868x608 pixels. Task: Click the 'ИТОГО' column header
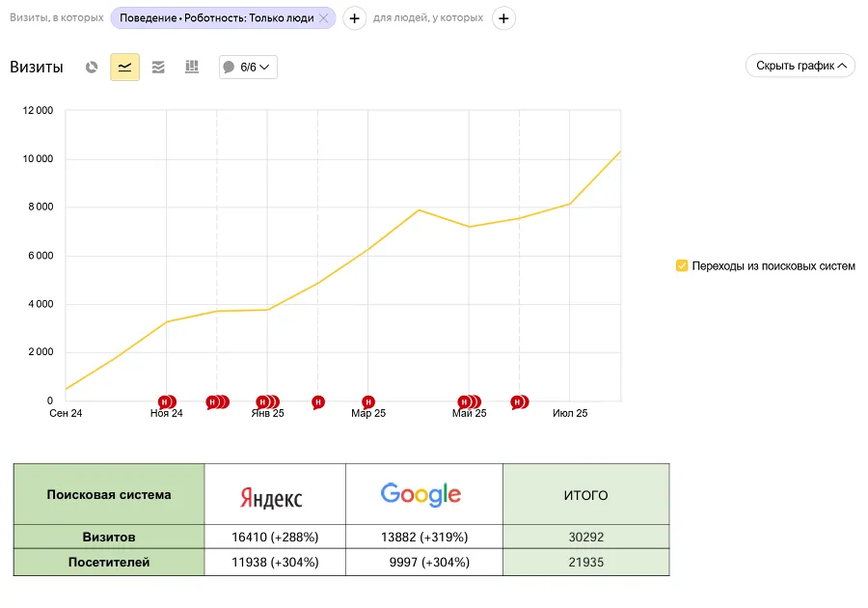pyautogui.click(x=585, y=495)
